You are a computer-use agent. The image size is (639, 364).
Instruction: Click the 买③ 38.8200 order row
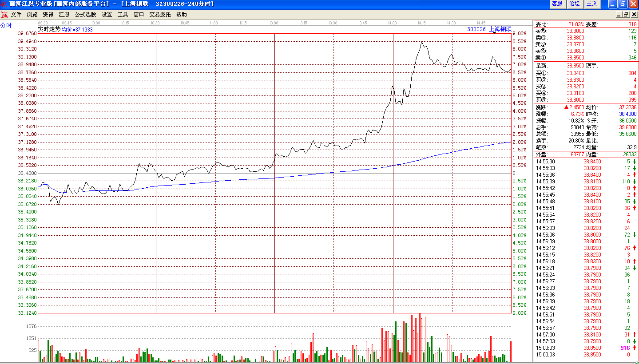click(x=586, y=87)
